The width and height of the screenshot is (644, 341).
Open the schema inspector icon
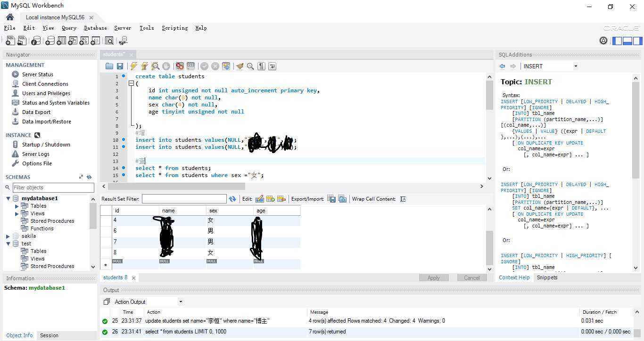coord(36,41)
